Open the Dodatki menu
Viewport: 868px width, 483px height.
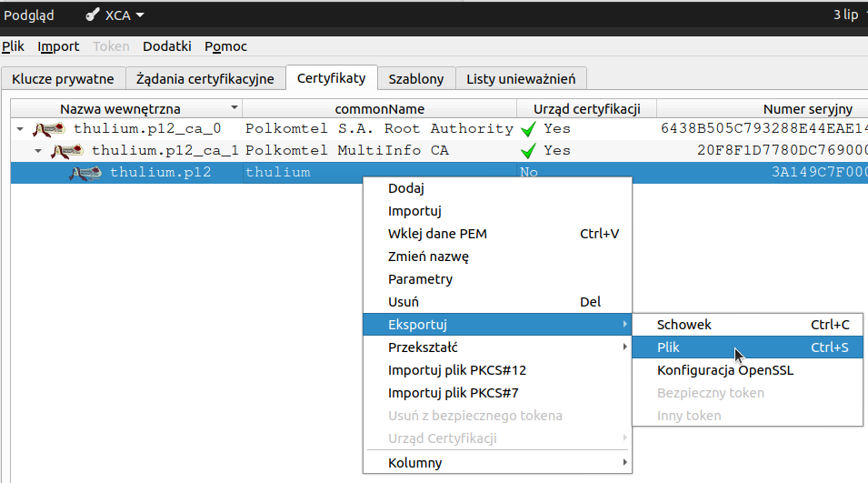point(167,46)
